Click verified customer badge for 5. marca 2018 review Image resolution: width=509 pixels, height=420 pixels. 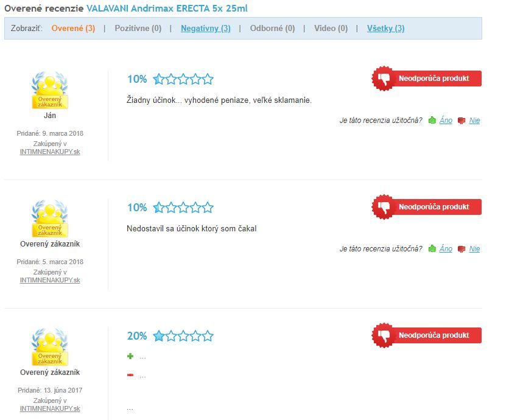point(50,219)
